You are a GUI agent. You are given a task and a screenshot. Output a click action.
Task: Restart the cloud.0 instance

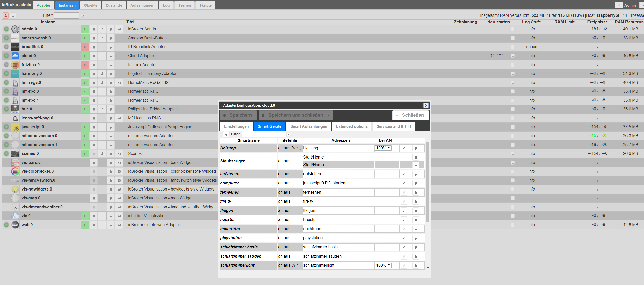click(x=102, y=56)
